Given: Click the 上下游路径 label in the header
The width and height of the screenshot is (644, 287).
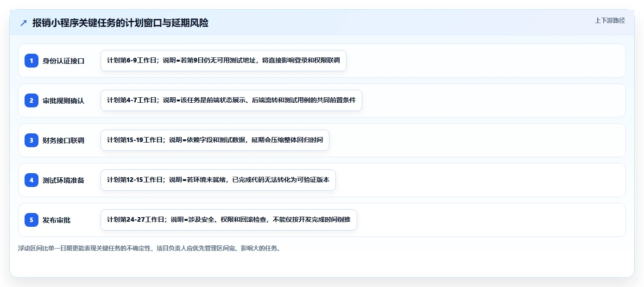Looking at the screenshot, I should 610,20.
